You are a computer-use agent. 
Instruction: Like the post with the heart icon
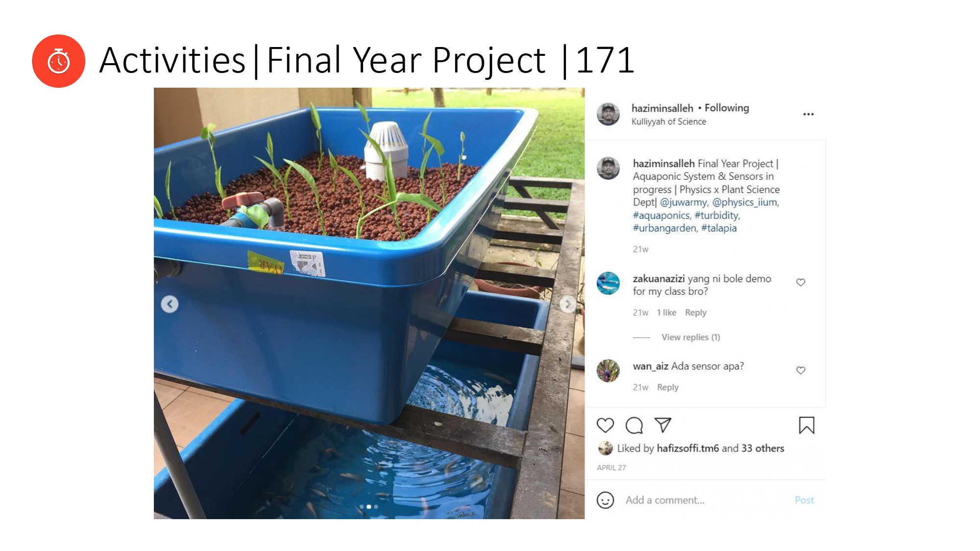tap(605, 425)
